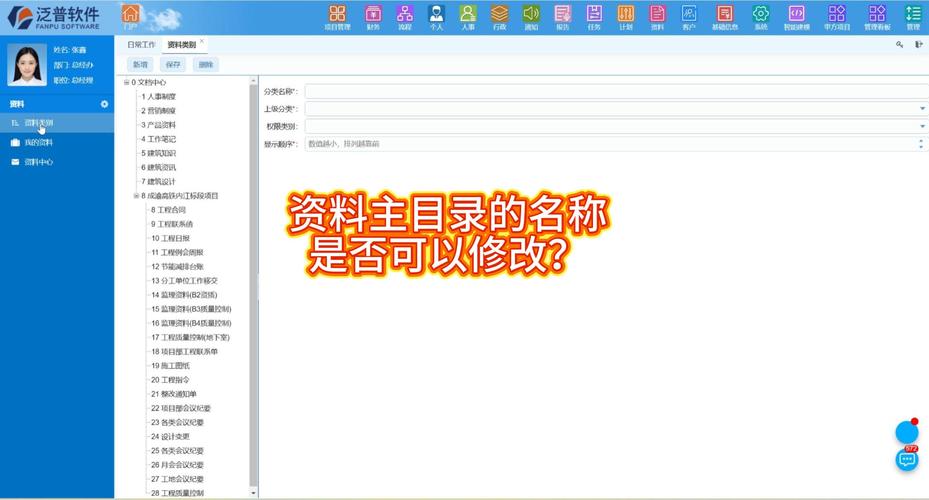Select tree item 12 节能减排台账

tap(177, 267)
